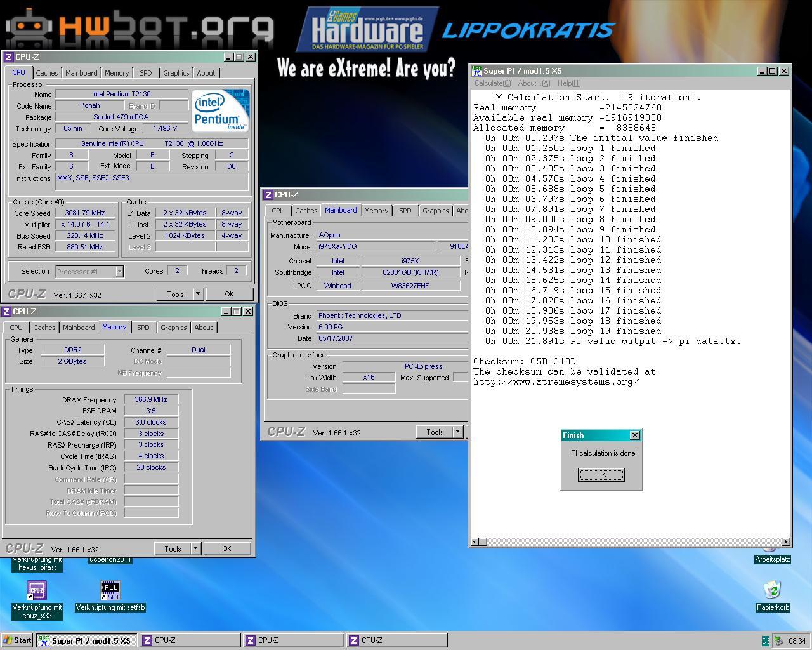Open Tools in the CPU-Z CPU window

pyautogui.click(x=175, y=295)
